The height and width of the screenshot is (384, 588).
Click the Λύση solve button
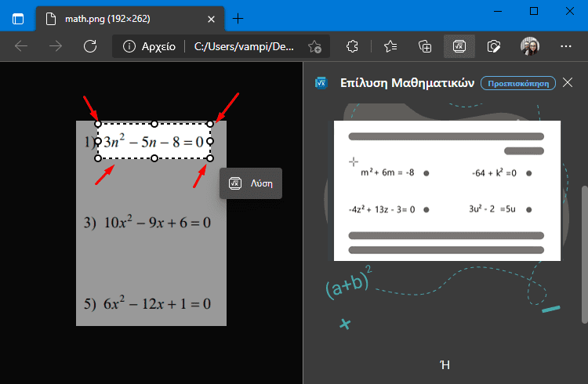tap(251, 183)
